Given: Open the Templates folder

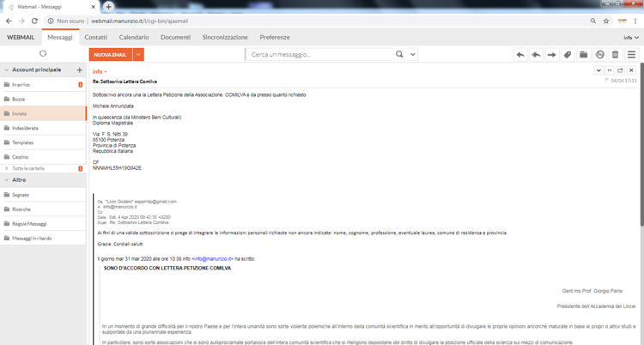Looking at the screenshot, I should pyautogui.click(x=43, y=142).
